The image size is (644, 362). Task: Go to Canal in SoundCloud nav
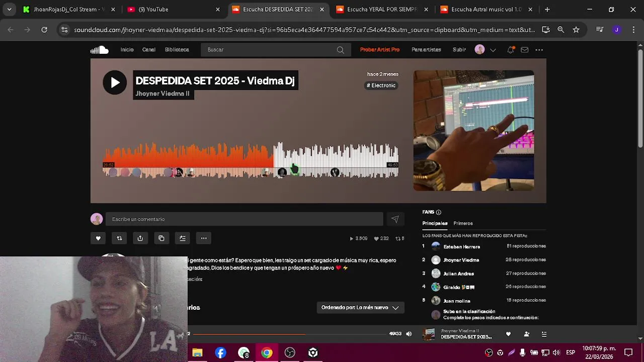(149, 50)
